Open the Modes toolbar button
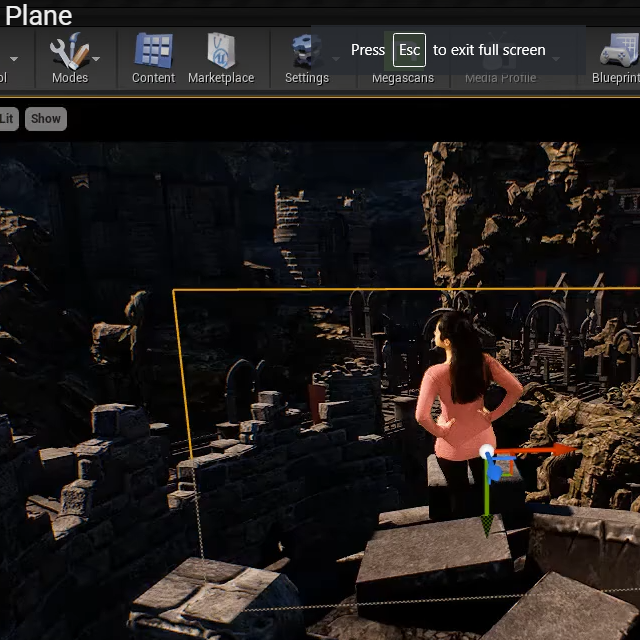This screenshot has height=640, width=640. pos(69,58)
